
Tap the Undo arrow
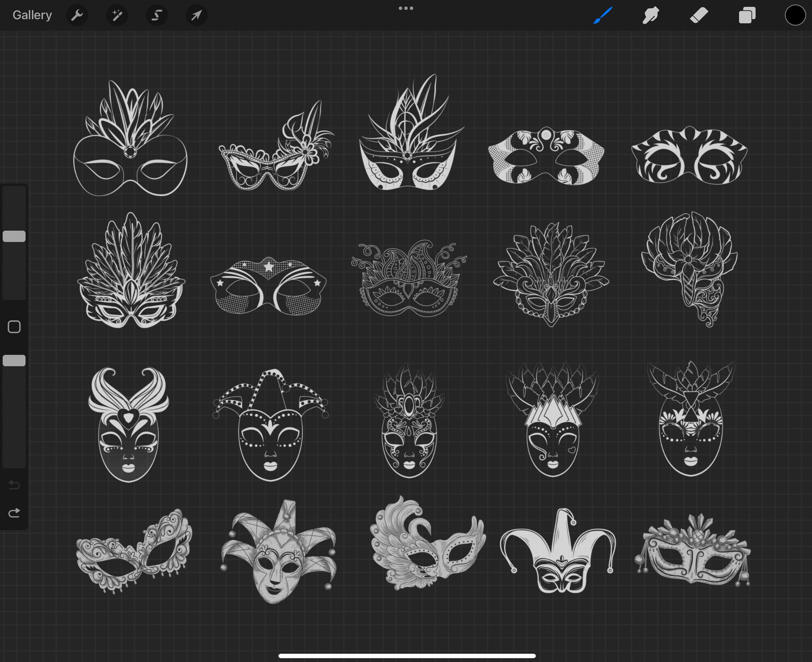14,485
